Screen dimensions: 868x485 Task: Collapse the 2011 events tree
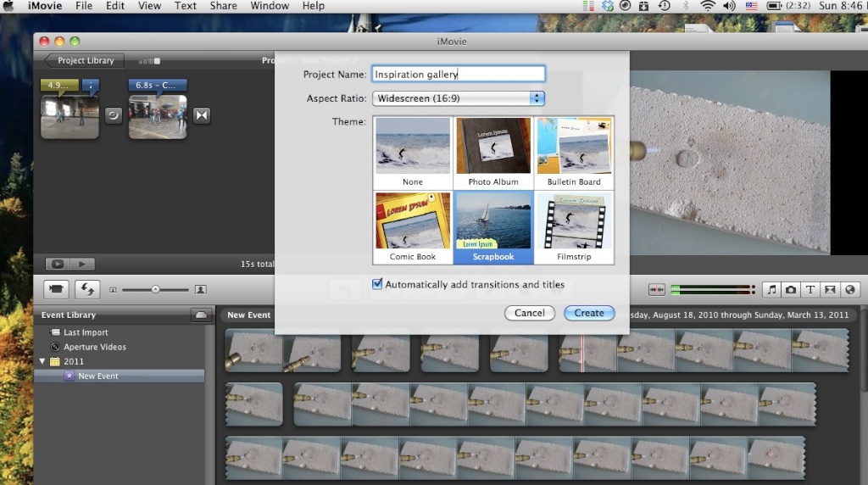[x=42, y=361]
